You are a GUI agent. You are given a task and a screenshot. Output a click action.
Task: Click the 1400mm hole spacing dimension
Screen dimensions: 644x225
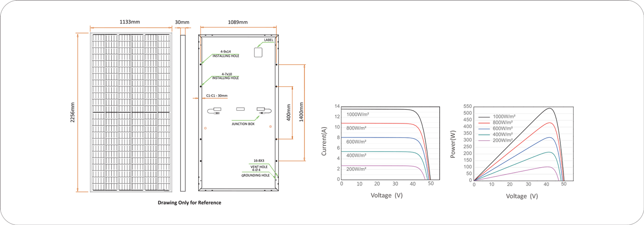(x=301, y=112)
